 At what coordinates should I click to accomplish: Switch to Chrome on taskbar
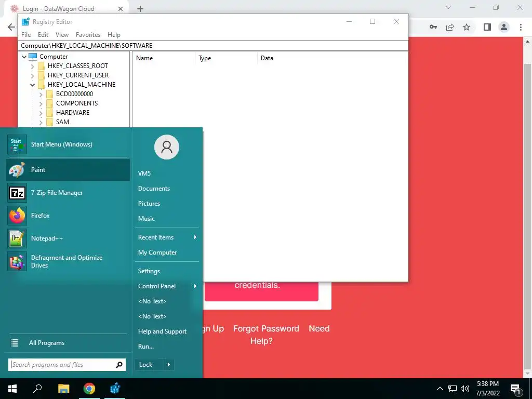[x=89, y=389]
